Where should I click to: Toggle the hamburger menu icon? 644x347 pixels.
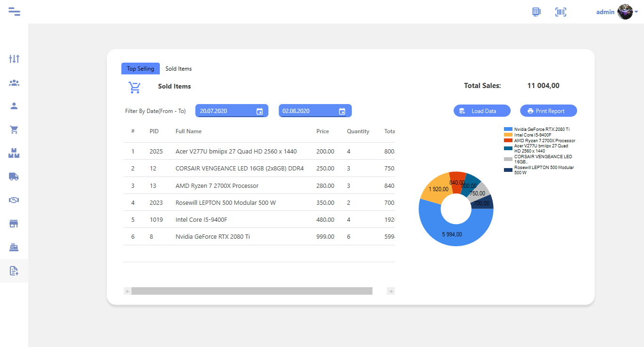[14, 12]
